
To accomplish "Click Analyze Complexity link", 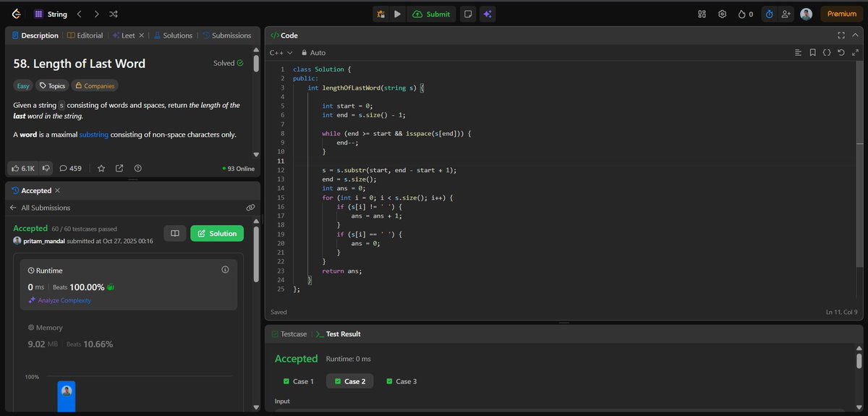I will tap(60, 300).
